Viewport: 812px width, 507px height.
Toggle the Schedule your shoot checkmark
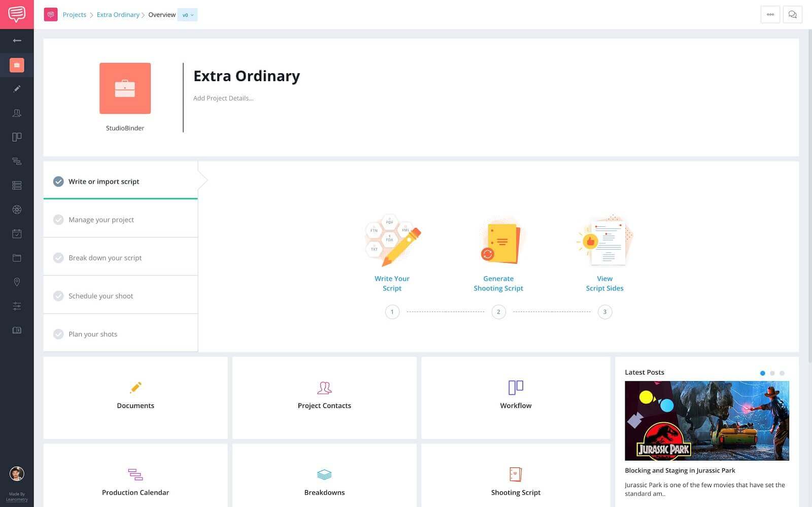point(58,296)
